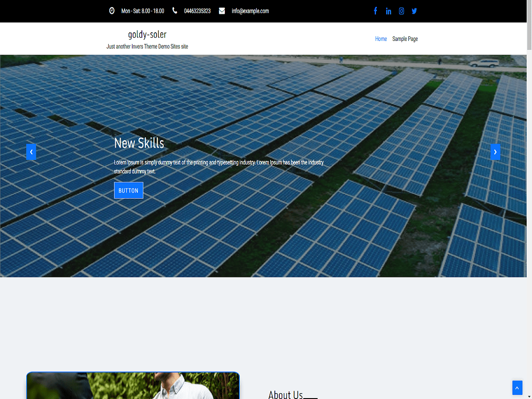The width and height of the screenshot is (532, 399).
Task: Open the Home menu item
Action: pos(381,39)
